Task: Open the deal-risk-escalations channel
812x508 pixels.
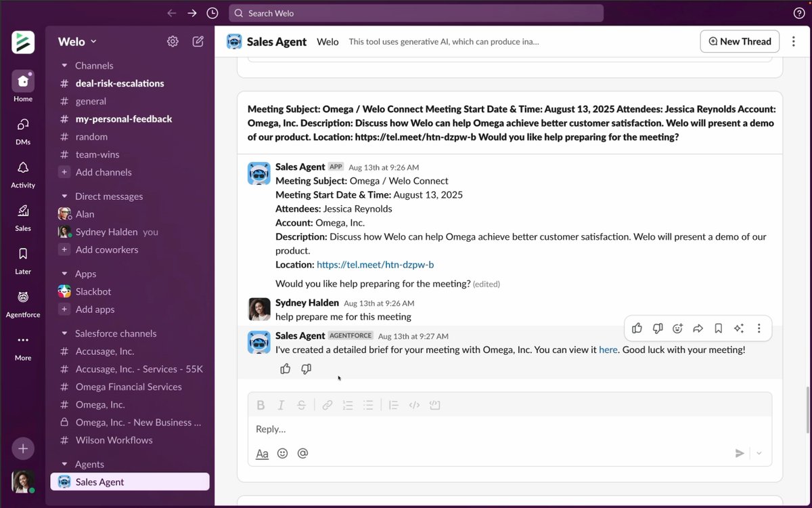Action: coord(130,83)
